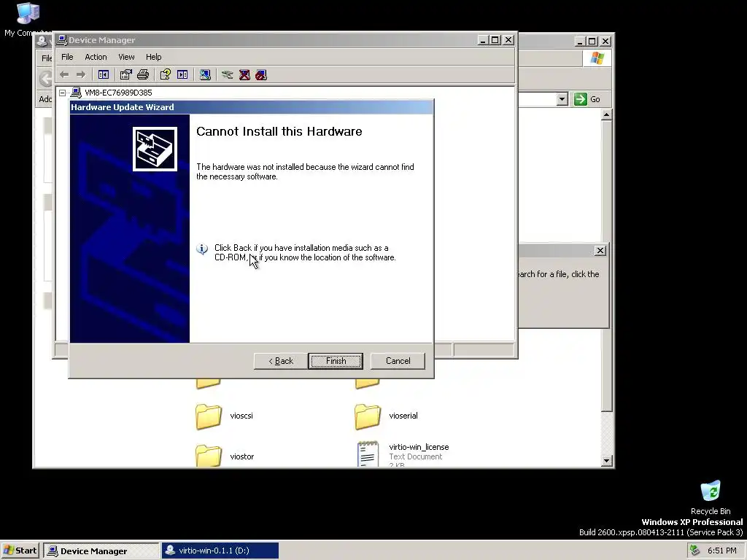
Task: Close the Explorer search companion pane
Action: [600, 251]
